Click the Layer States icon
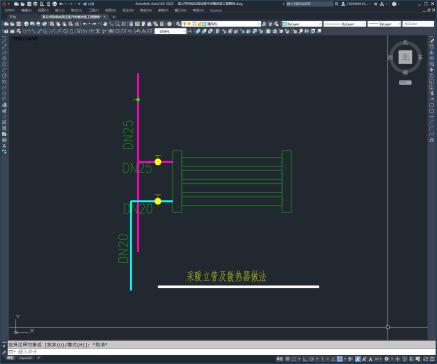 click(x=276, y=24)
